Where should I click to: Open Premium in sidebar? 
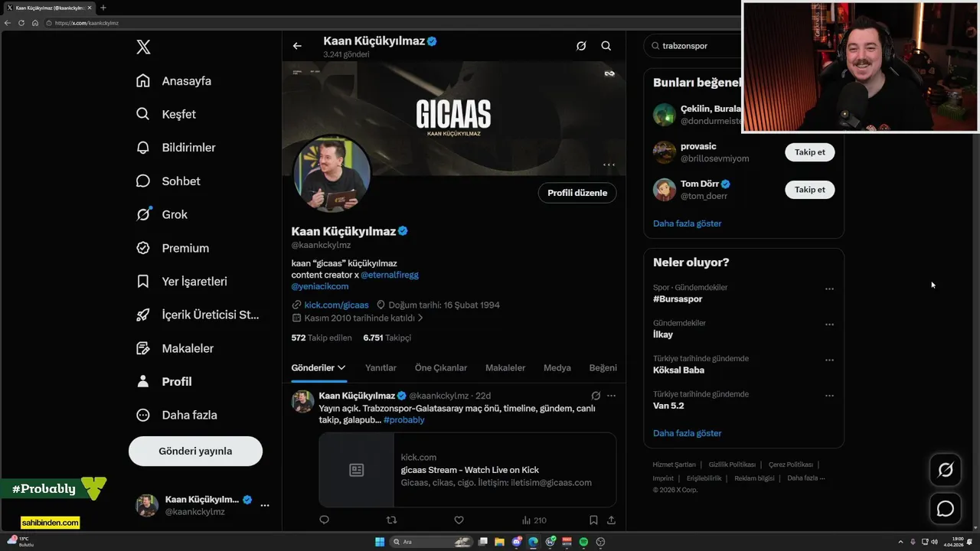[172, 248]
